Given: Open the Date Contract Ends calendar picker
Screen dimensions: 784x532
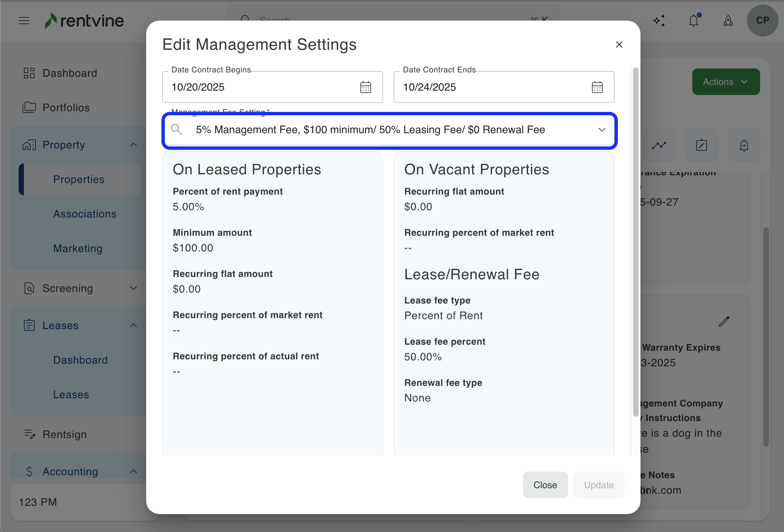Looking at the screenshot, I should tap(597, 87).
